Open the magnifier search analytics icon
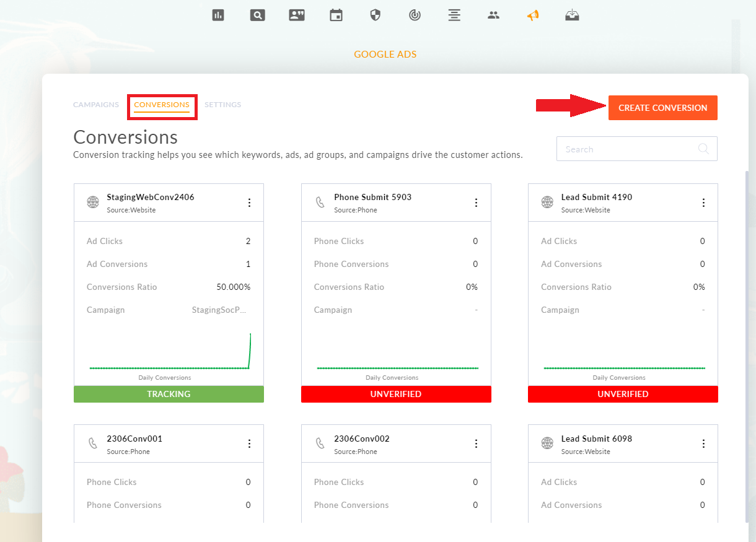Screen dimensions: 756x542 pyautogui.click(x=257, y=15)
